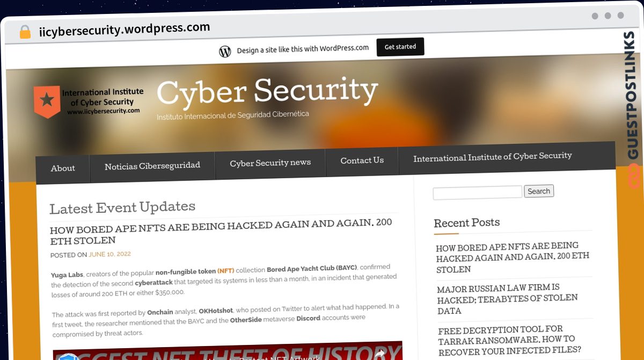Click the share arrow on the video thumbnail
The height and width of the screenshot is (360, 644).
pos(380,353)
